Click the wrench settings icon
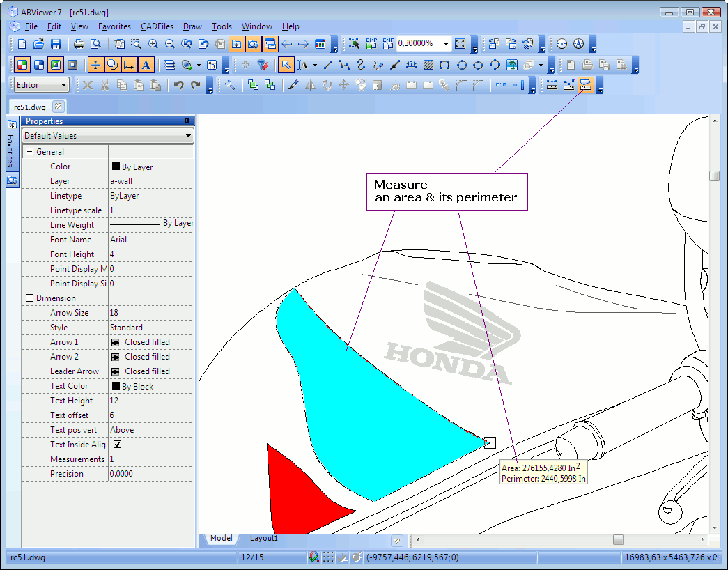 pos(230,85)
